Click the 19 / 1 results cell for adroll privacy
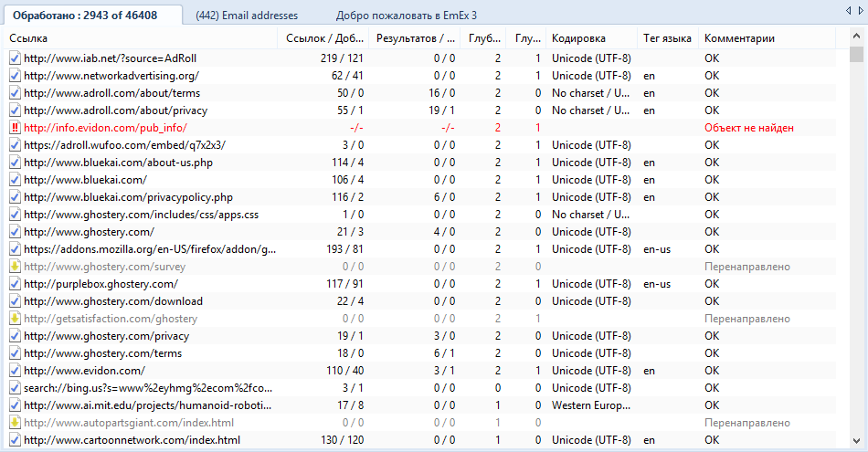868x452 pixels. coord(441,110)
